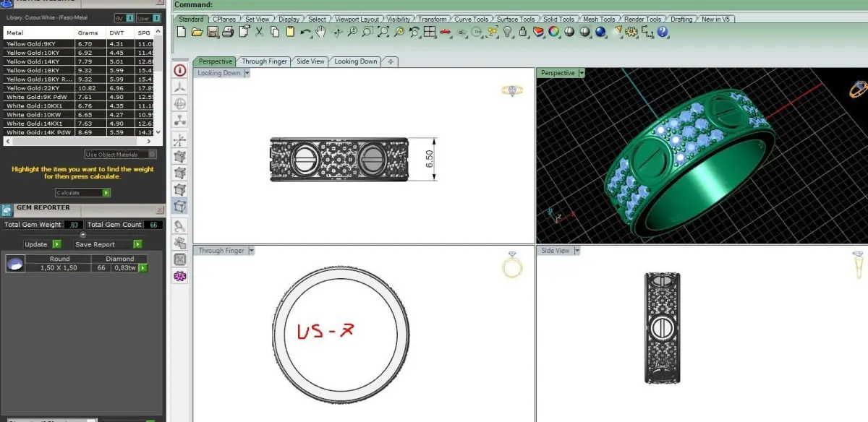This screenshot has height=422, width=868.
Task: Click the red circle icon in sidebar
Action: click(x=180, y=71)
